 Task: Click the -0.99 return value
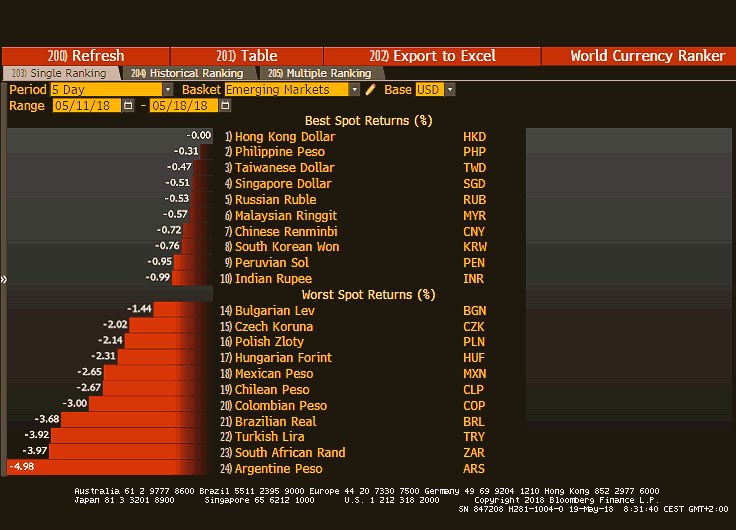tap(158, 277)
